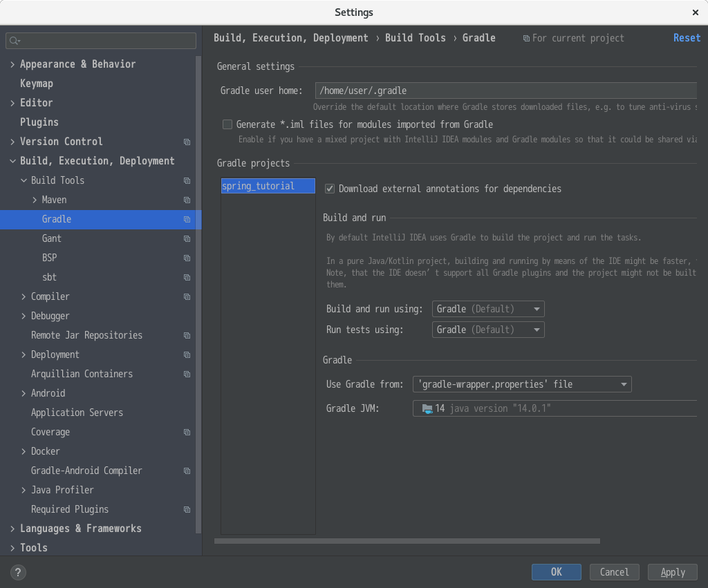Click project-level icon beside Gradle-Android Compiler

click(187, 471)
